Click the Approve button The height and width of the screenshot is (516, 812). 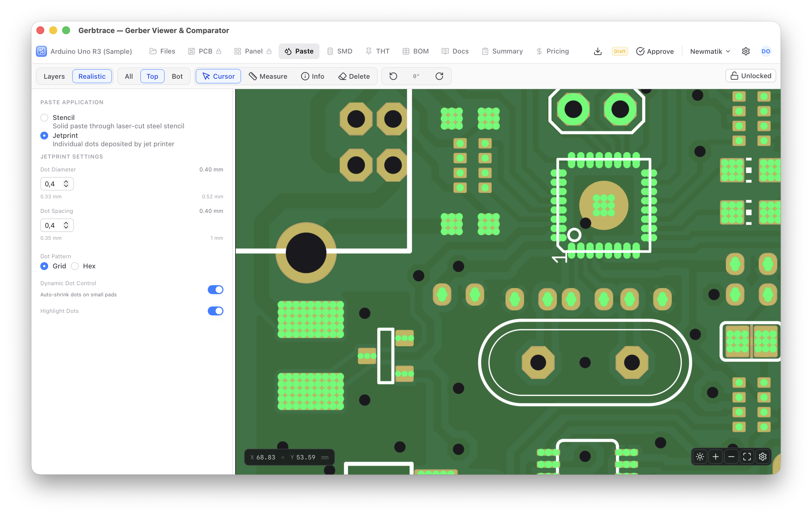(655, 51)
